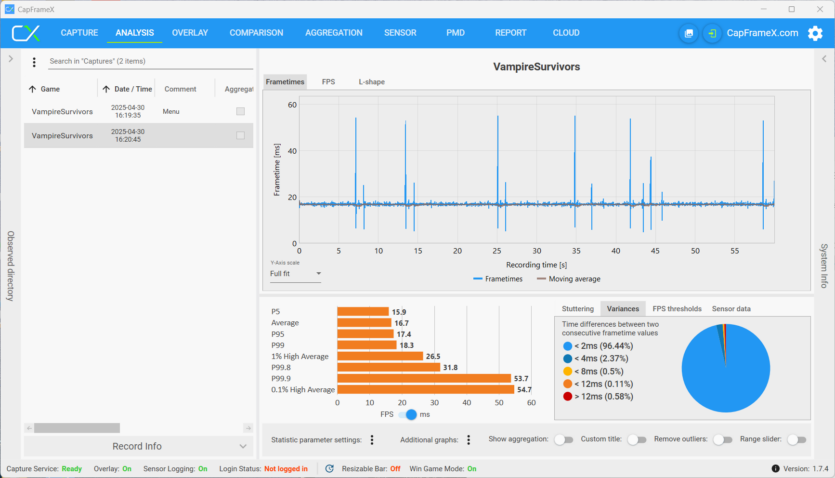The width and height of the screenshot is (835, 478).
Task: Open the CLOUD tab
Action: [566, 33]
